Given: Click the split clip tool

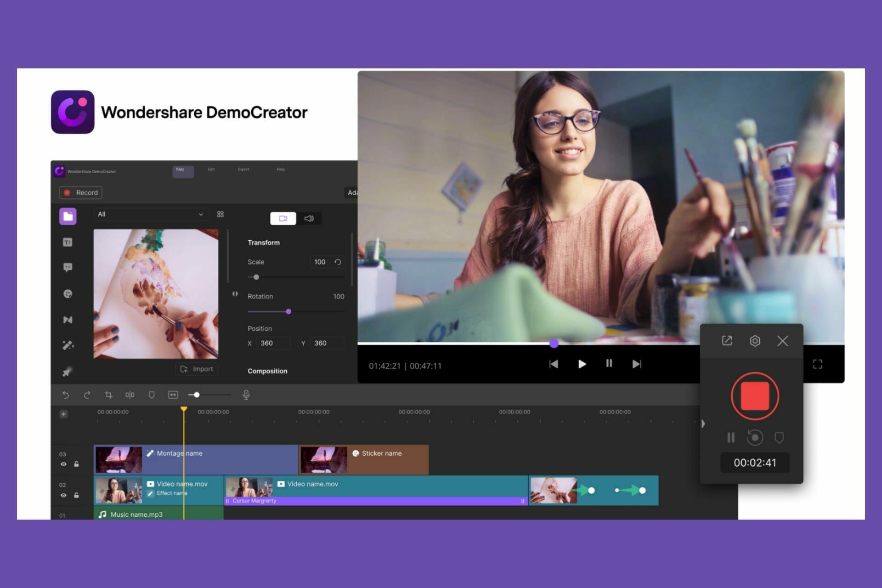Looking at the screenshot, I should (130, 395).
